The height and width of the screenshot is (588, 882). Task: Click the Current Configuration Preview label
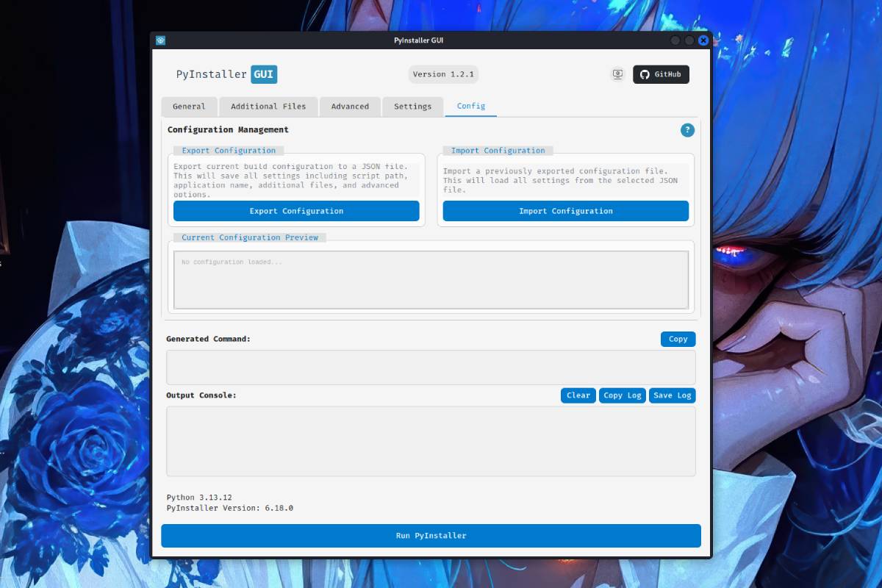(250, 237)
